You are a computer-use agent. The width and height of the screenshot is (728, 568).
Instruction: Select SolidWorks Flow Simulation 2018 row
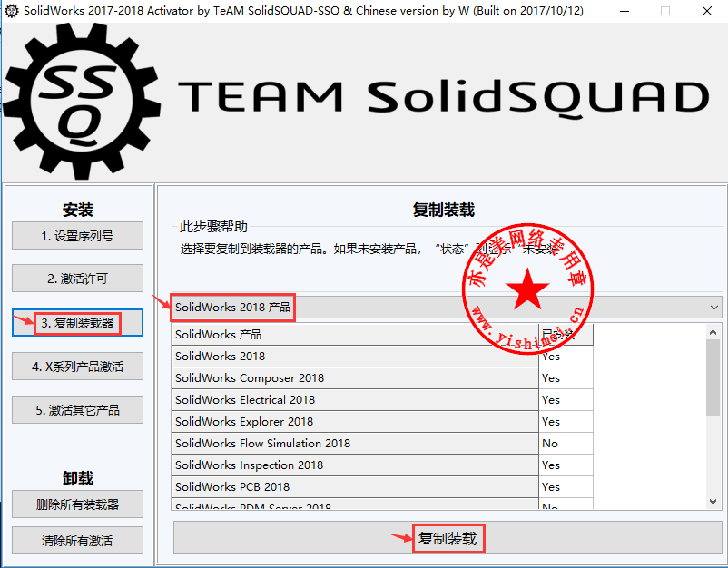click(355, 443)
